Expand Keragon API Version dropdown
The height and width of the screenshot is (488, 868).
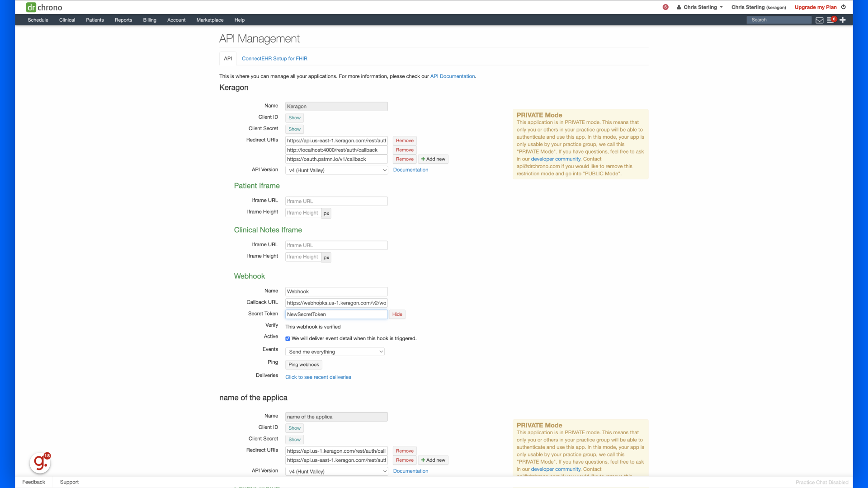point(336,170)
